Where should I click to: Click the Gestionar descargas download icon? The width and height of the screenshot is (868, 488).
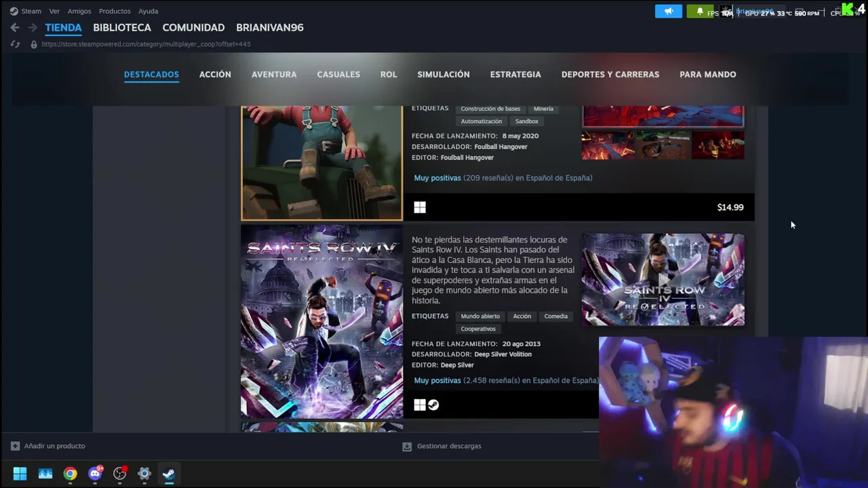407,446
